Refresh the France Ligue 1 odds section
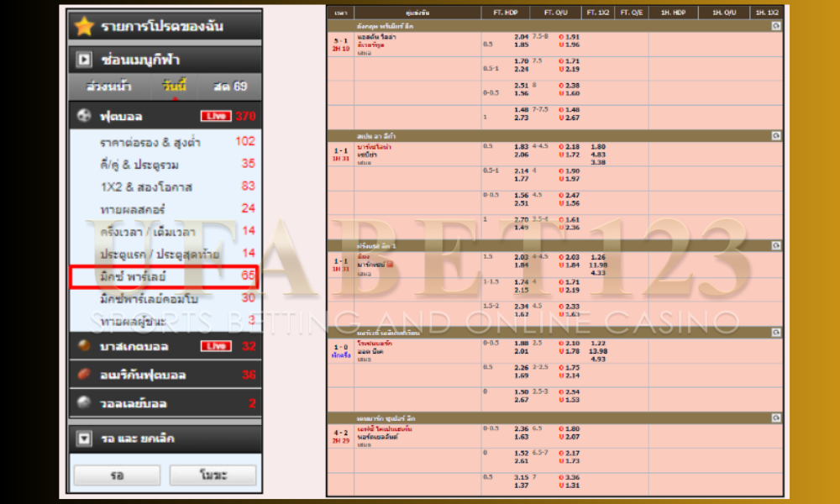 tap(775, 245)
